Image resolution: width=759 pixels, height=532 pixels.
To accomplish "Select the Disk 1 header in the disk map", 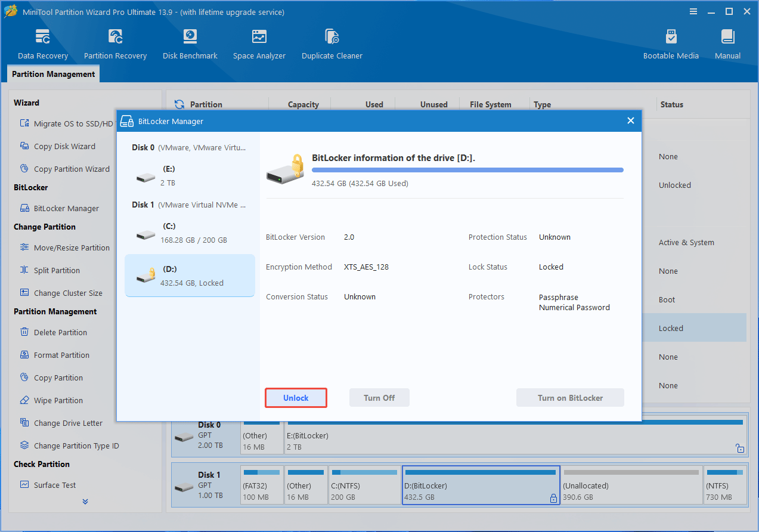I will point(205,485).
